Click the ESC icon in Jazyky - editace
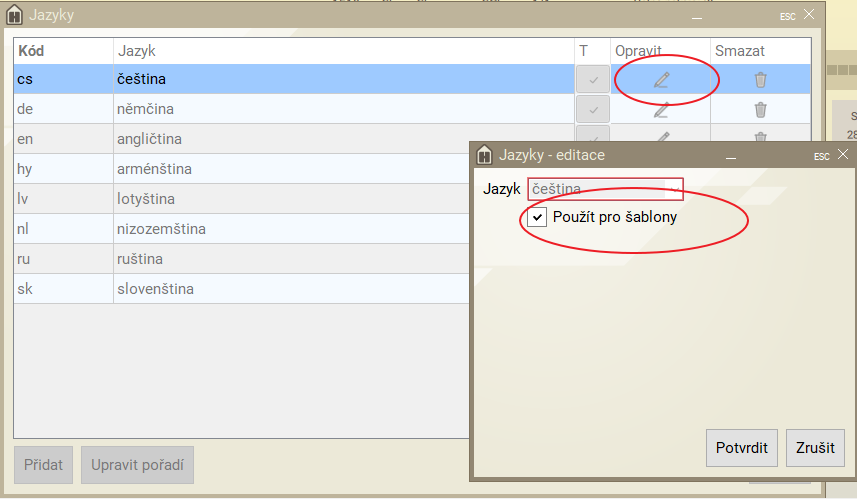The image size is (857, 499). 821,156
